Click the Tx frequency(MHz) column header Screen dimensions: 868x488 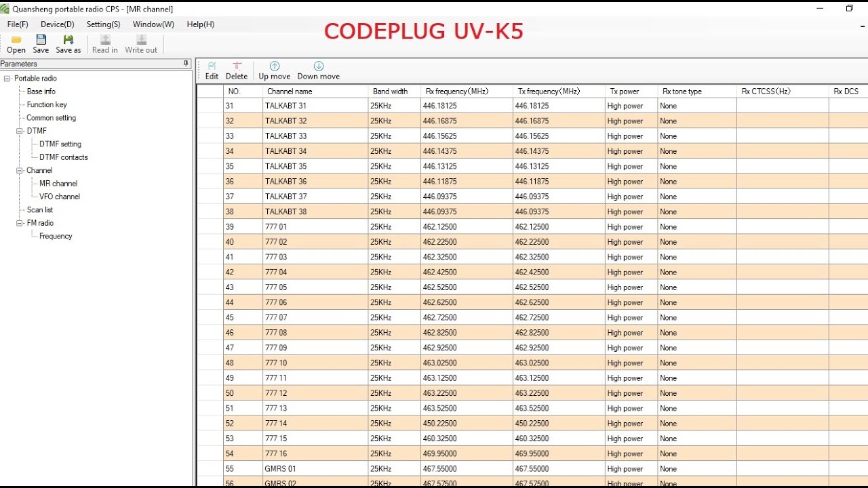point(559,91)
